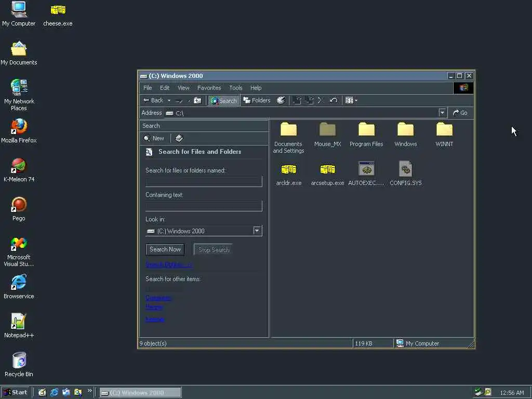Select the Mouse_MX folder
Viewport: 532px width, 399px height.
pos(327,135)
